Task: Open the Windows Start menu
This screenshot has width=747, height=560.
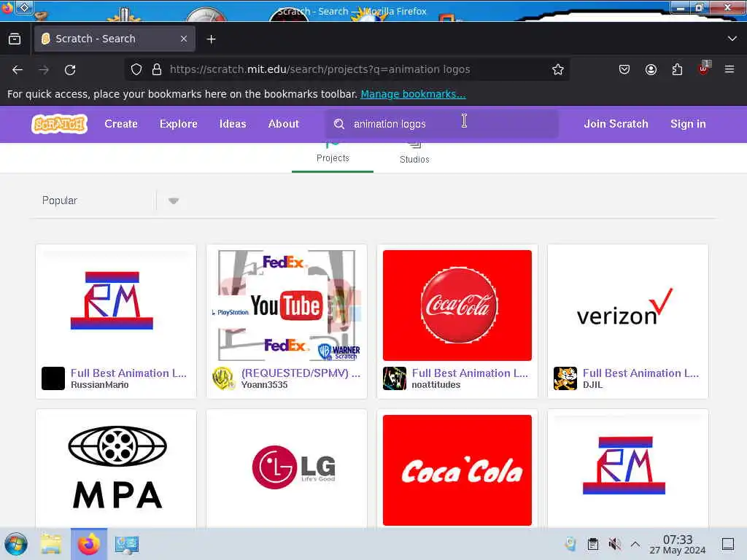Action: pyautogui.click(x=16, y=544)
